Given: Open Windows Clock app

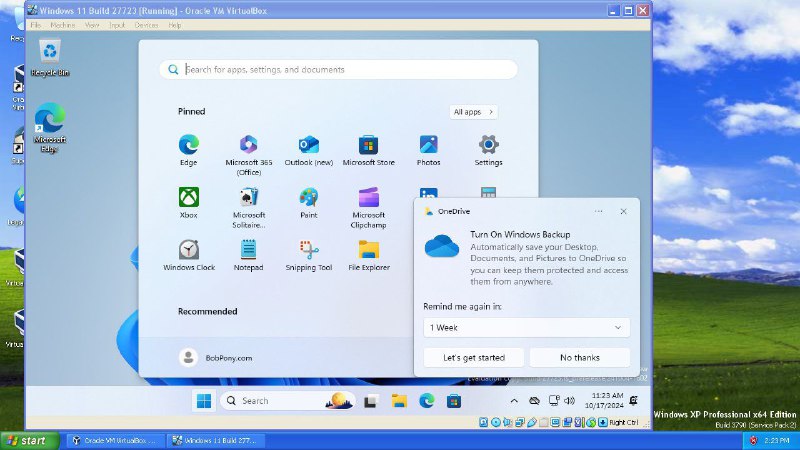Looking at the screenshot, I should point(189,255).
